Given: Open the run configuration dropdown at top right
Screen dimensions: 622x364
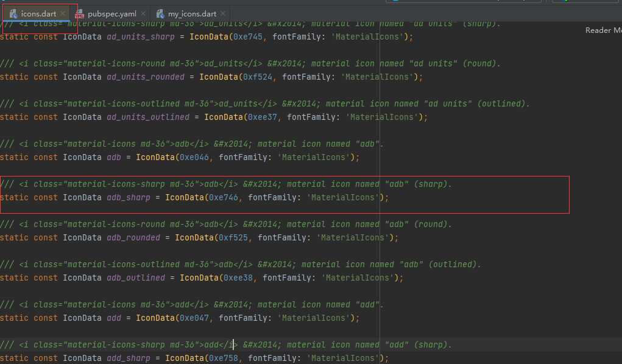Looking at the screenshot, I should [585, 2].
